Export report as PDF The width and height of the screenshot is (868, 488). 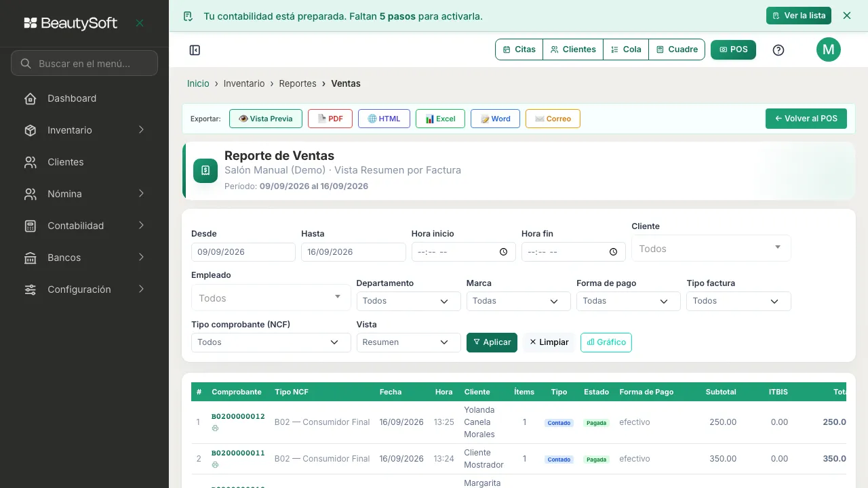click(330, 119)
